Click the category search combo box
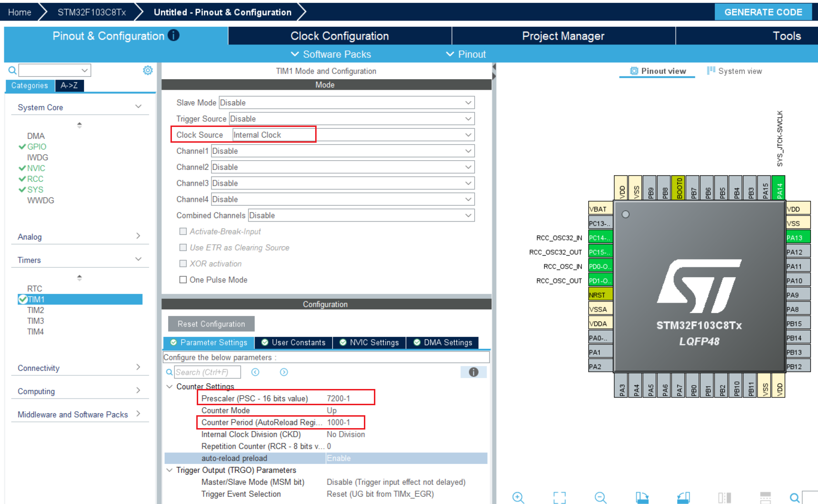This screenshot has width=818, height=504. tap(54, 71)
